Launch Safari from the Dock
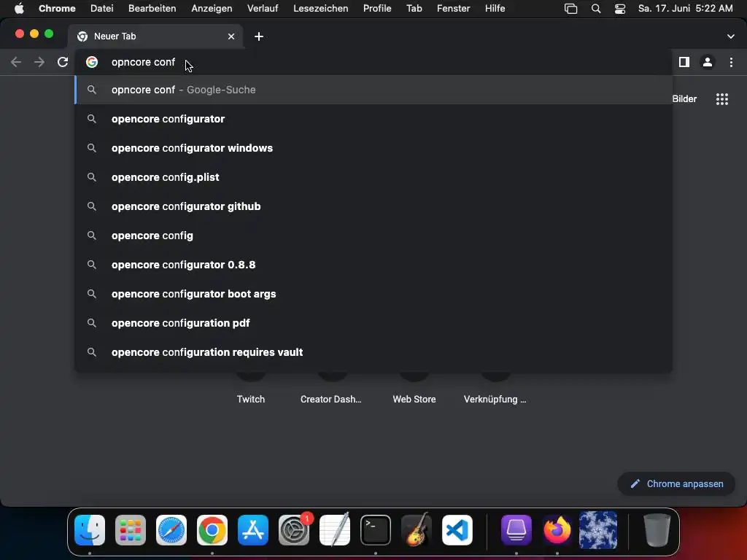Image resolution: width=747 pixels, height=560 pixels. click(171, 530)
